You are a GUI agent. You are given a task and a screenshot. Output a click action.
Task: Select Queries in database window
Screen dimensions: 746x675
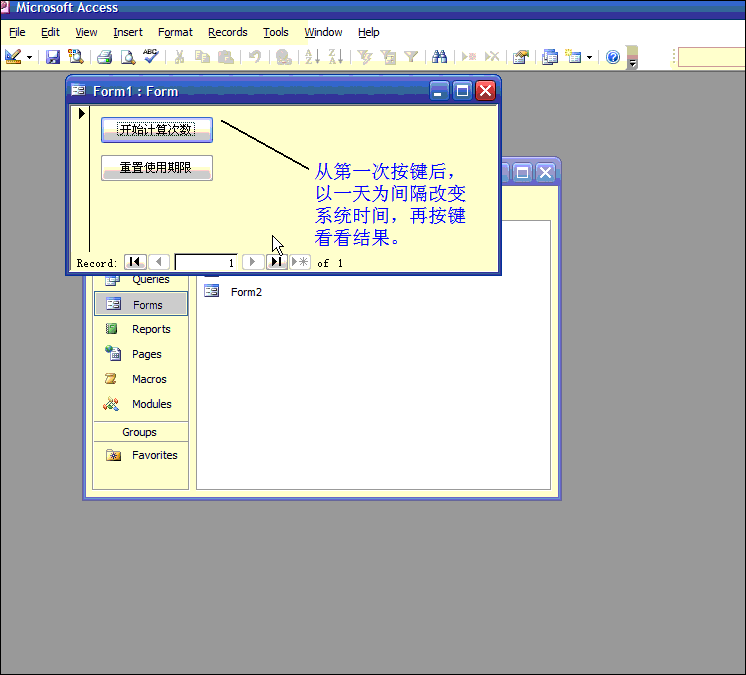coord(141,279)
